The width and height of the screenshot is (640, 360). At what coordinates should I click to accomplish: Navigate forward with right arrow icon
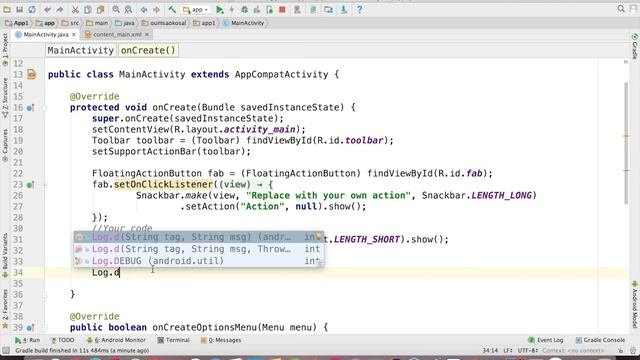pyautogui.click(x=156, y=9)
